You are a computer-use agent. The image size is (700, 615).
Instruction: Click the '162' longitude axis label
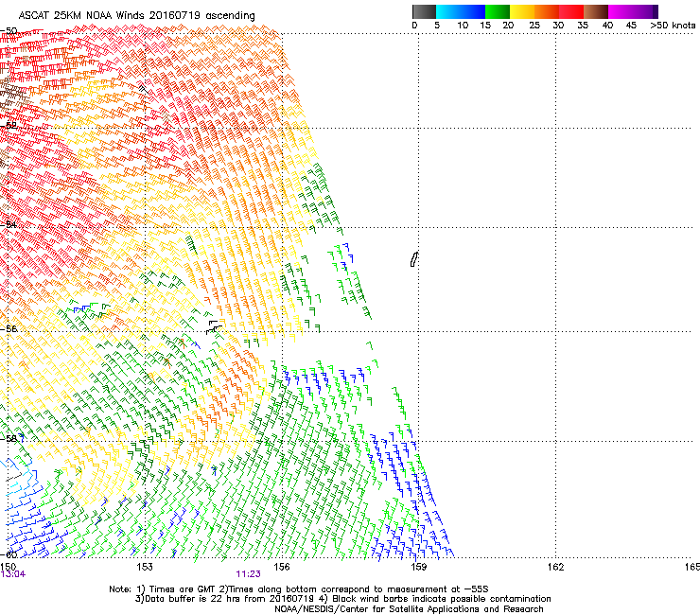[555, 567]
